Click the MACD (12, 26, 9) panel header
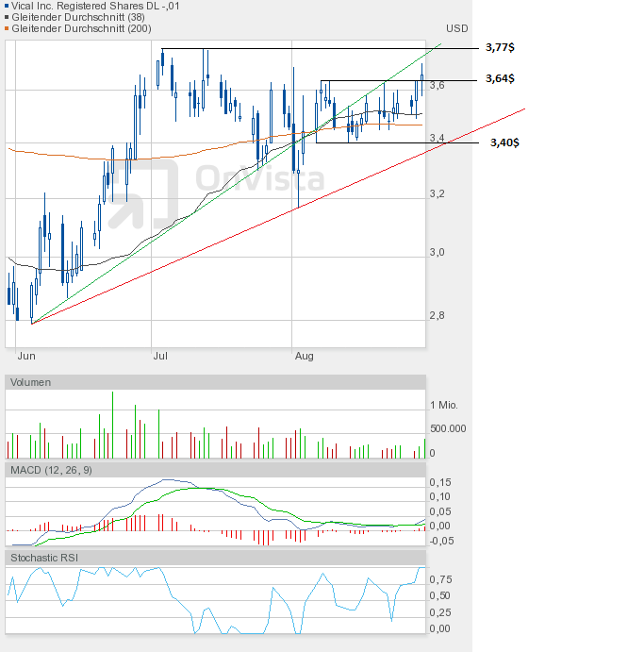 215,470
